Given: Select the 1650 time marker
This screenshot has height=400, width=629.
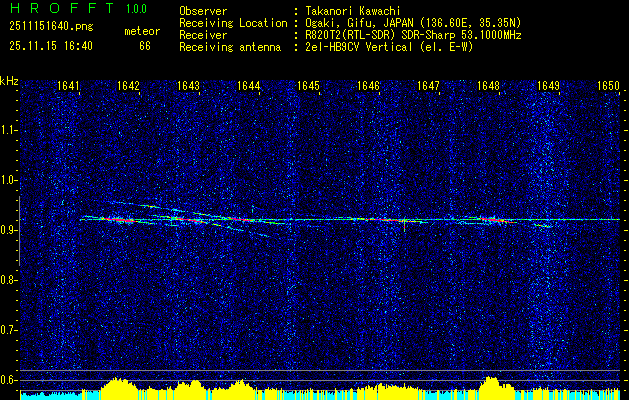Looking at the screenshot, I should click(609, 86).
